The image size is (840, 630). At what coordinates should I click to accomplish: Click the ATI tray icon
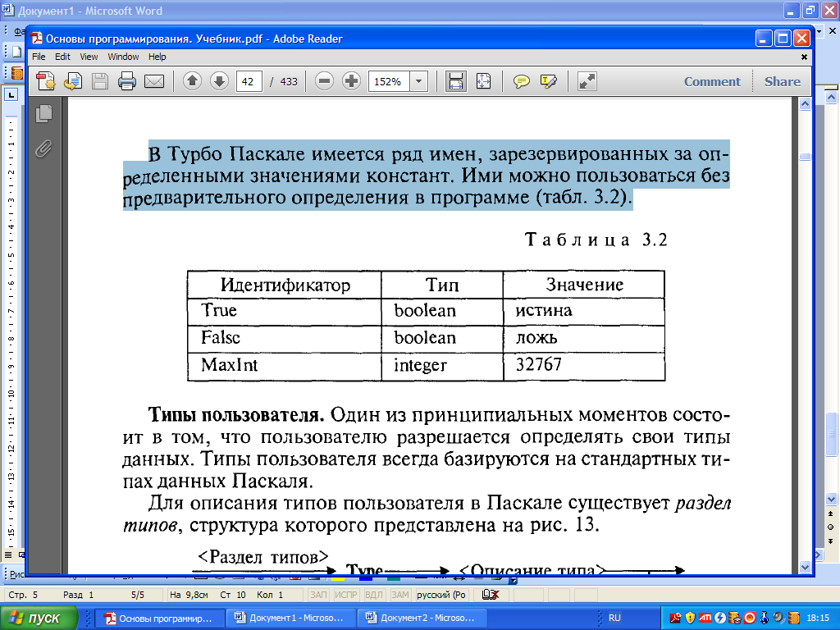pos(705,618)
